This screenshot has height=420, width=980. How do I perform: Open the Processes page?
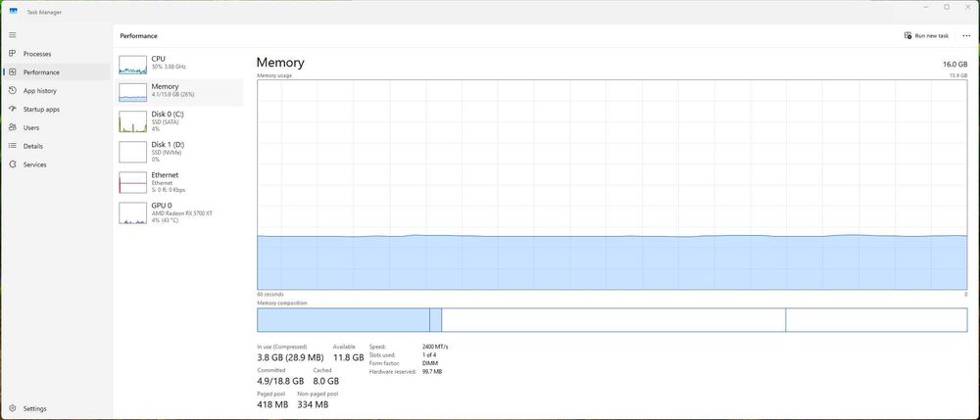click(37, 54)
